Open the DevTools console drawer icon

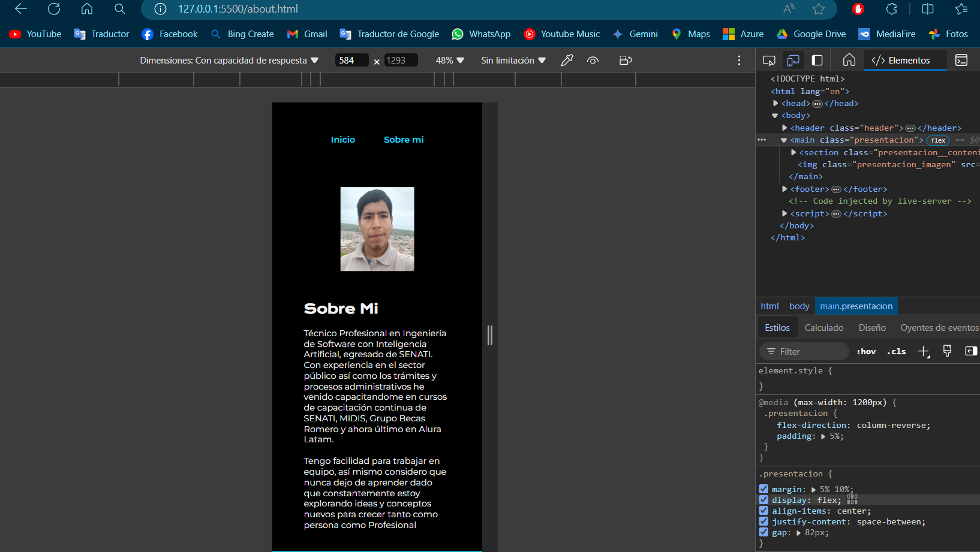pos(961,61)
